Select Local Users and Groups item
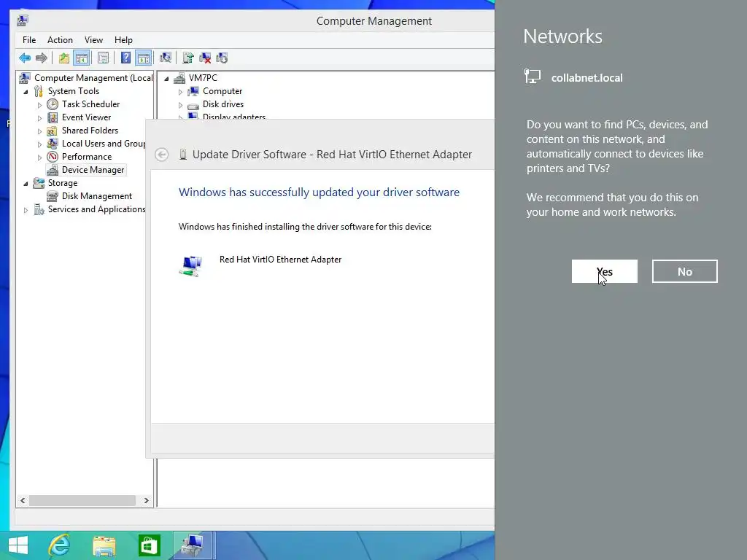 104,144
